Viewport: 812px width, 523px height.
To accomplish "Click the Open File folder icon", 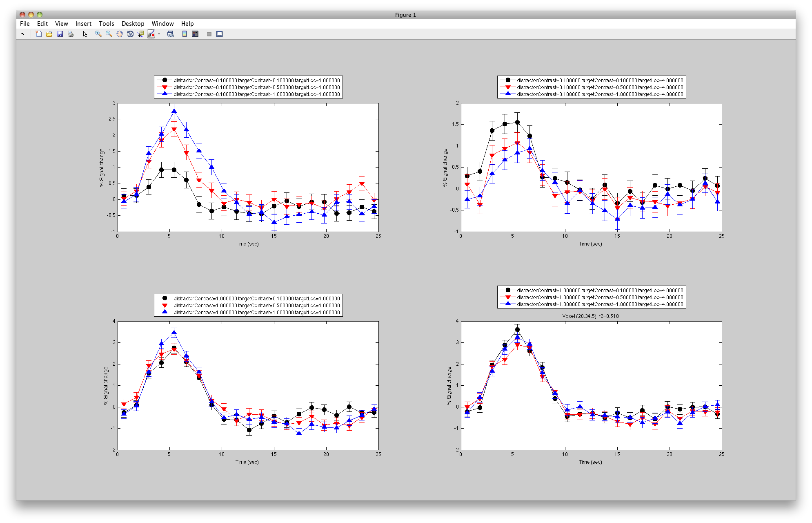I will point(49,34).
